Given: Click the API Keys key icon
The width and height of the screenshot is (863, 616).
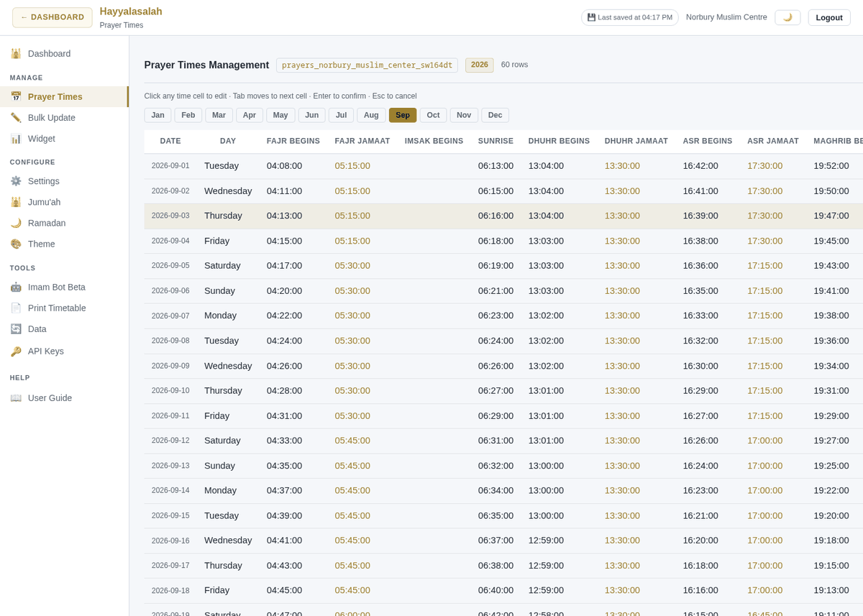Looking at the screenshot, I should pos(16,351).
